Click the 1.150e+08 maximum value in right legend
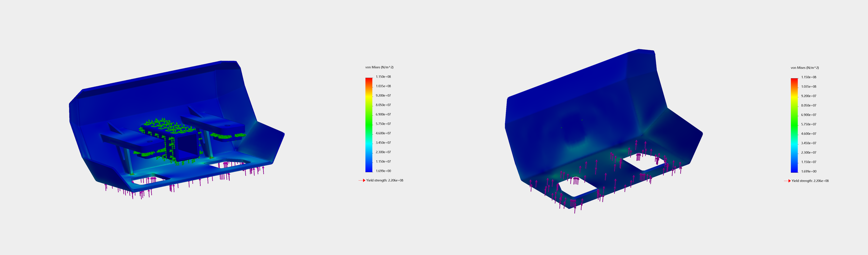Screen dimensions: 868x255 click(808, 77)
